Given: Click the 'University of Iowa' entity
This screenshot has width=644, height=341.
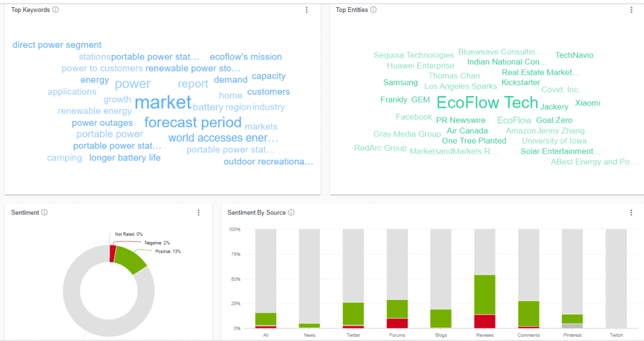Looking at the screenshot, I should (x=554, y=141).
